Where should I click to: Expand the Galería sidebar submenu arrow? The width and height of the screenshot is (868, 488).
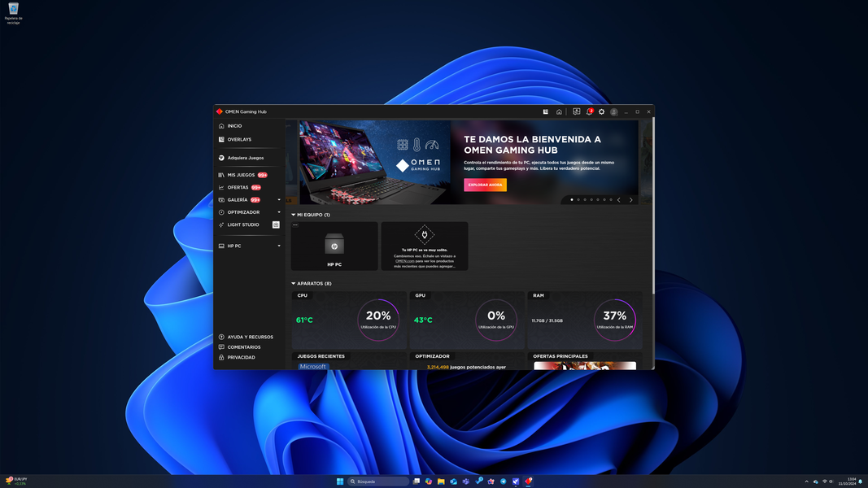(279, 200)
